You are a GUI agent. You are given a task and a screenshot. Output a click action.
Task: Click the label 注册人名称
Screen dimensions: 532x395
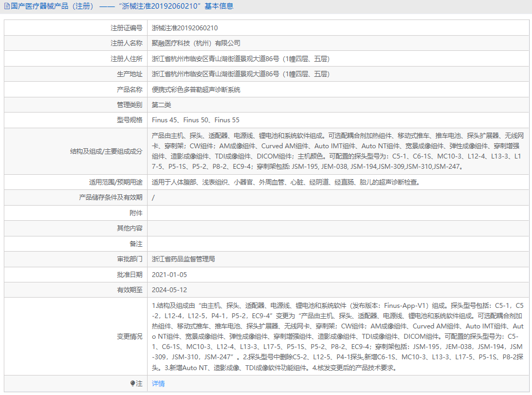point(126,43)
